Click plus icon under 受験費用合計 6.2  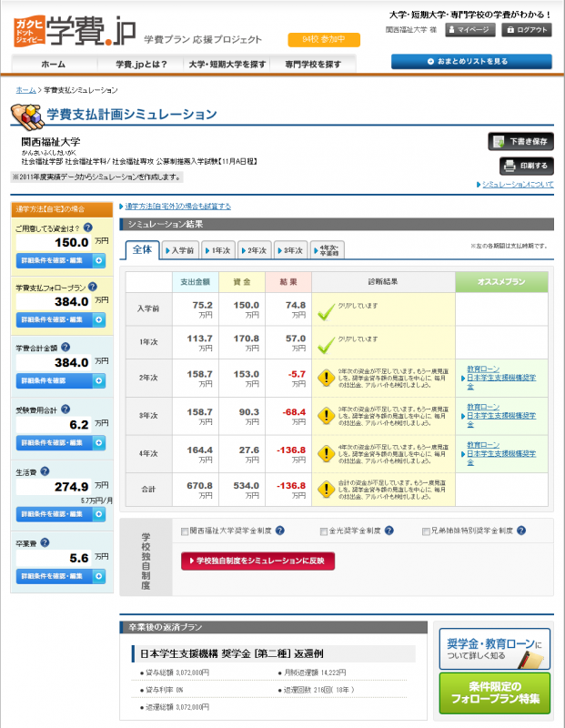pos(99,443)
